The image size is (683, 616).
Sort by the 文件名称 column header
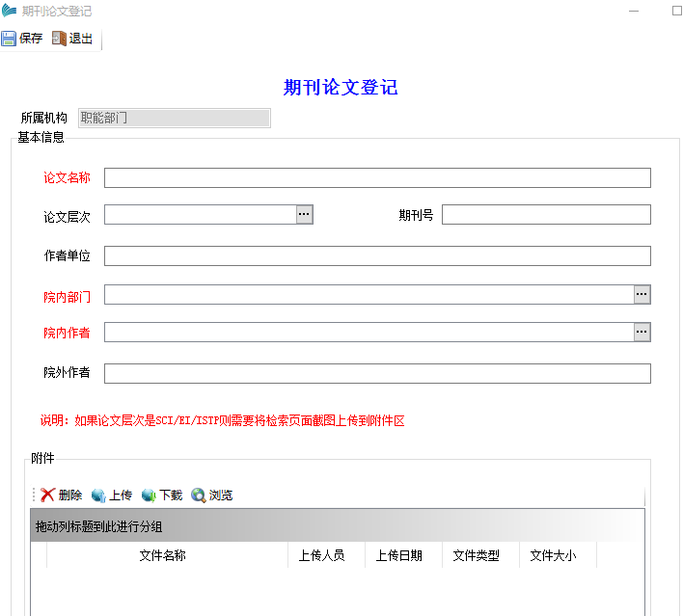pyautogui.click(x=167, y=555)
